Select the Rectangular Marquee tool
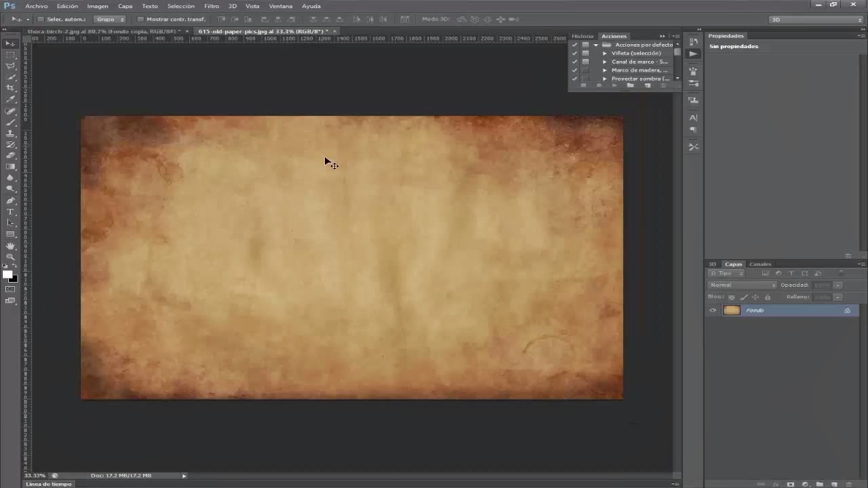Screen dimensions: 868x488 tap(10, 55)
